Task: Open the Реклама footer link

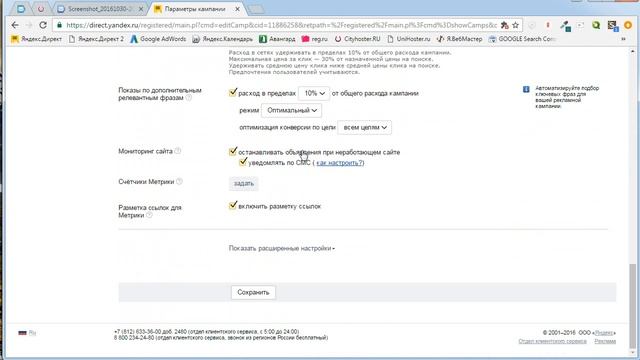Action: click(605, 341)
